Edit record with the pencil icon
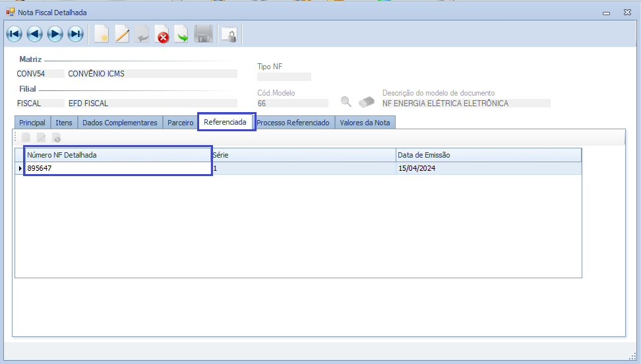This screenshot has width=641, height=364. point(122,34)
